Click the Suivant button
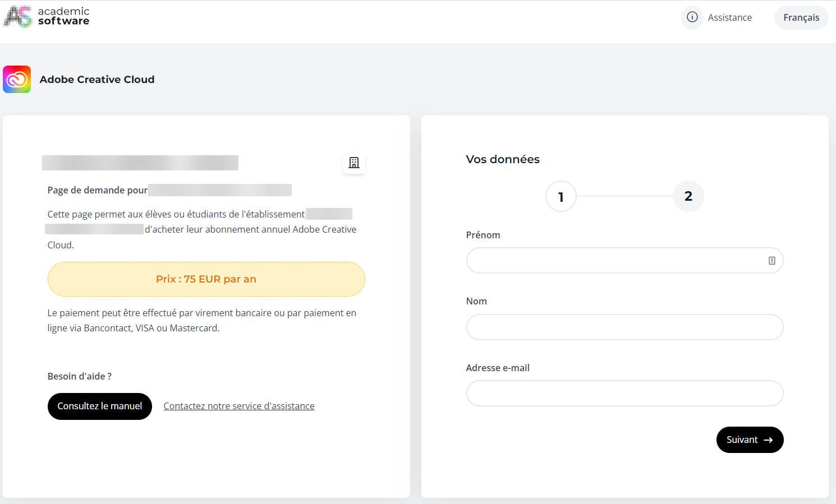 750,440
